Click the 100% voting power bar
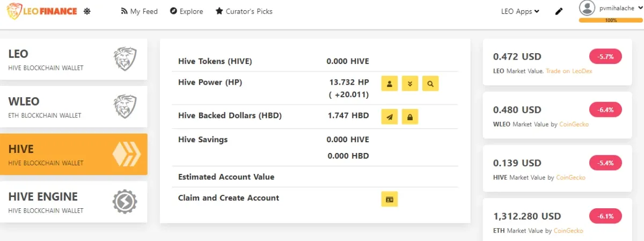This screenshot has width=644, height=241. (611, 20)
